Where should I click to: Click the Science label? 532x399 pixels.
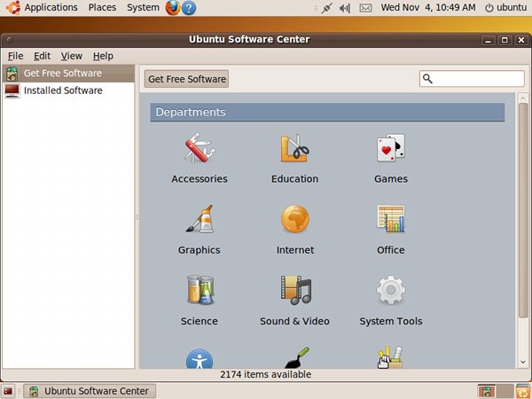click(x=199, y=321)
